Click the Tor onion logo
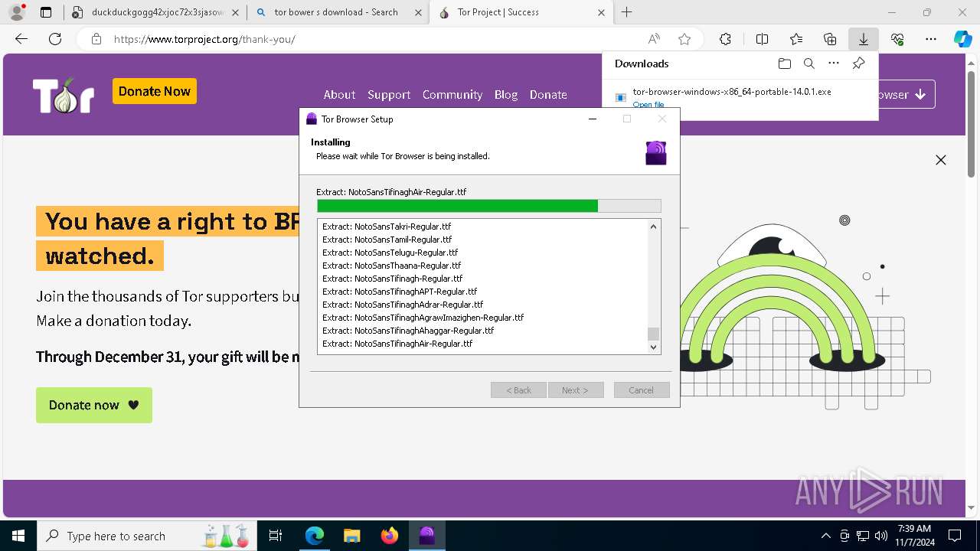This screenshot has width=980, height=551. (x=64, y=96)
